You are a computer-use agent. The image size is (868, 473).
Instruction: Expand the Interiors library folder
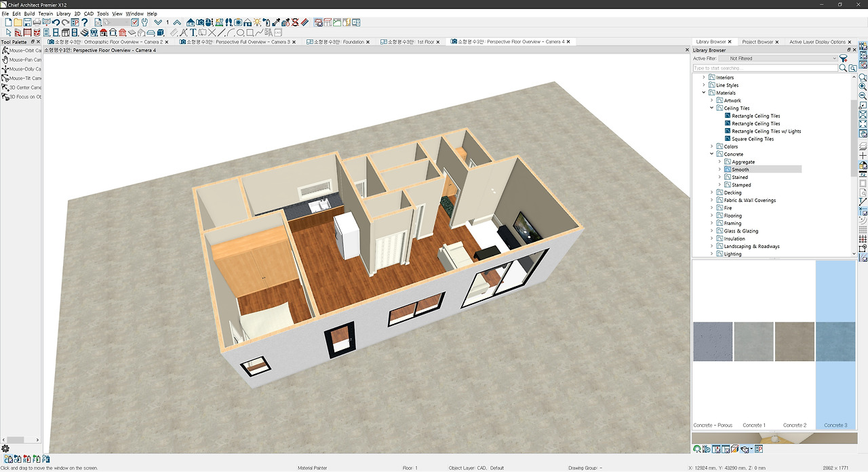(704, 77)
